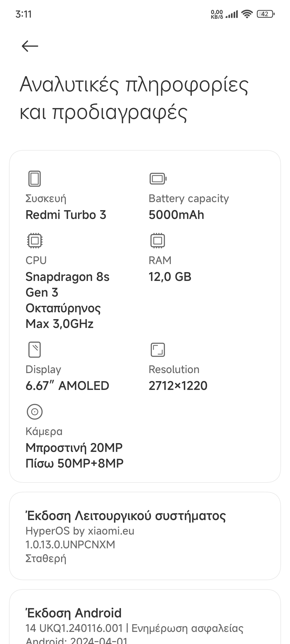Tap the 2712×1220 resolution value
This screenshot has width=290, height=644.
click(178, 385)
